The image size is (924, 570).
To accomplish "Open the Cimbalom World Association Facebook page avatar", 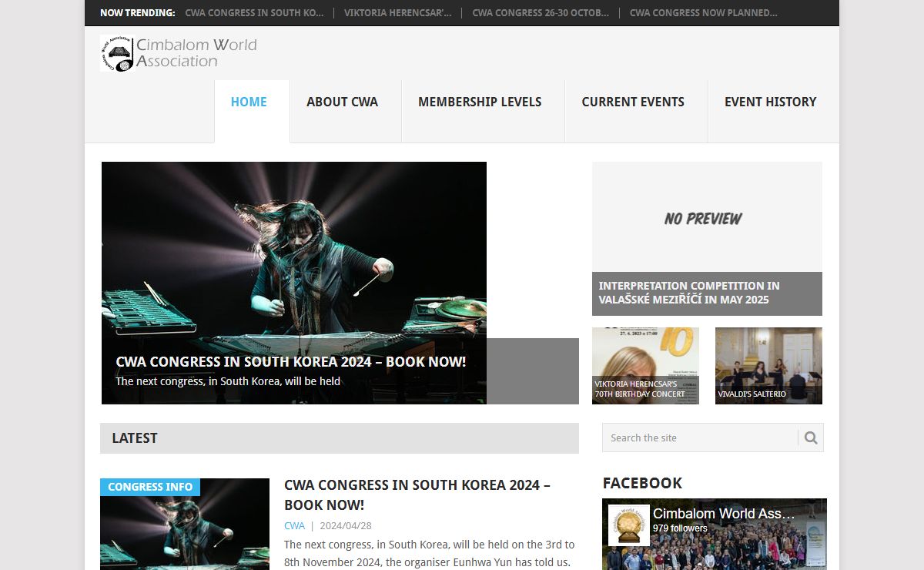I will (628, 525).
